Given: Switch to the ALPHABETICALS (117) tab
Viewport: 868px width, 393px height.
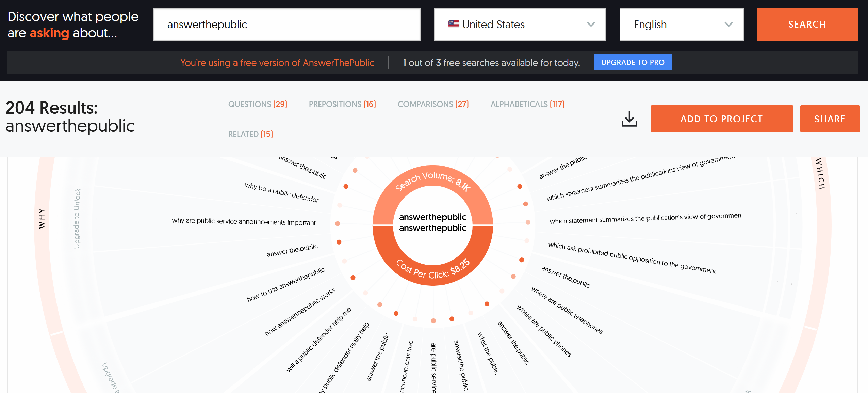Looking at the screenshot, I should 527,104.
